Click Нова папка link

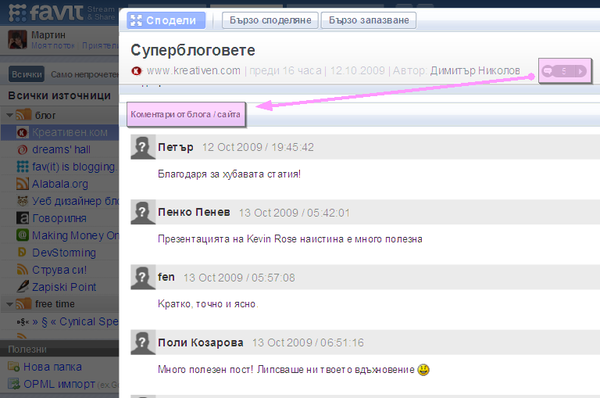tap(52, 367)
